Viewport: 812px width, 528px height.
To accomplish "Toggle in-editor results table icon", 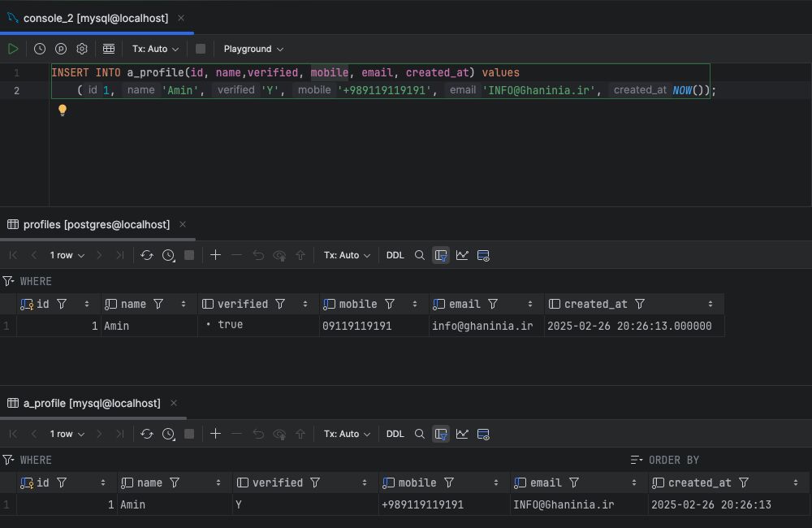I will [109, 49].
